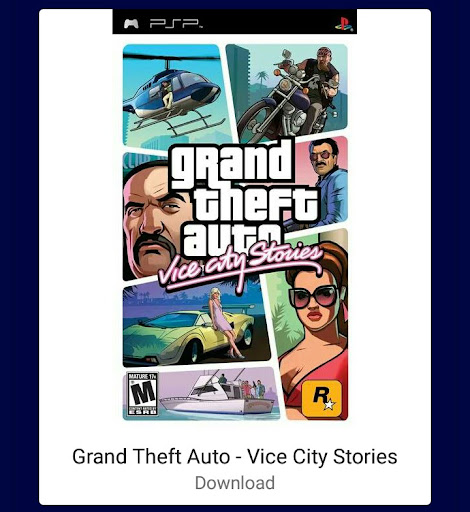The width and height of the screenshot is (470, 512).
Task: Click the black PSP header banner
Action: click(235, 22)
